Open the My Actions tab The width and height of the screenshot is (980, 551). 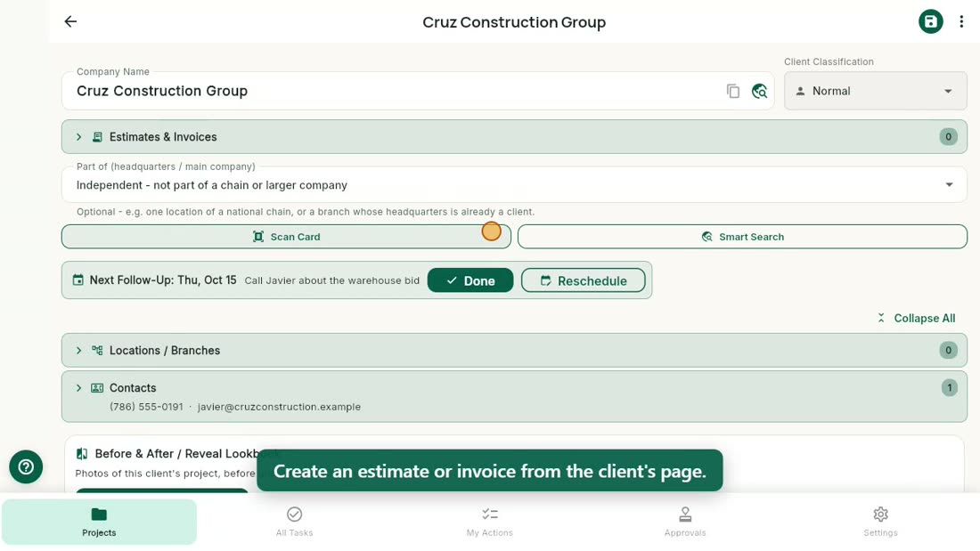[489, 523]
